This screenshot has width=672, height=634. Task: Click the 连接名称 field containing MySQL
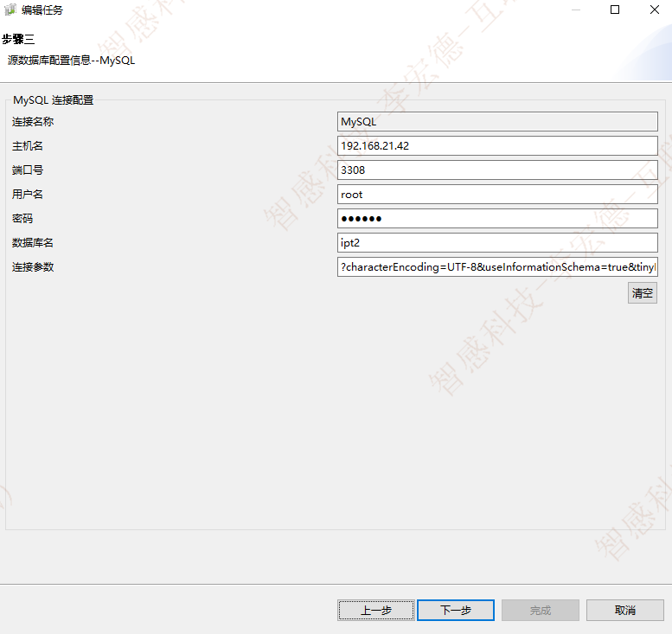(x=497, y=122)
